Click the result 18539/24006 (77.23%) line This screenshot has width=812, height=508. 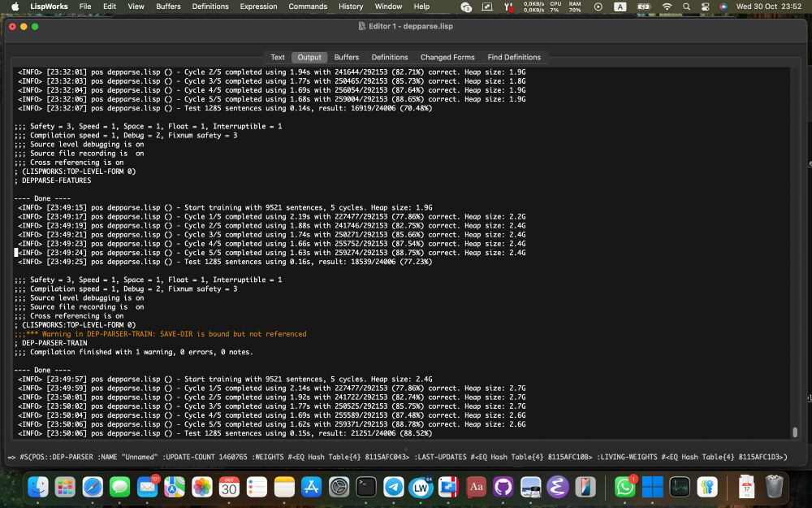click(x=225, y=262)
